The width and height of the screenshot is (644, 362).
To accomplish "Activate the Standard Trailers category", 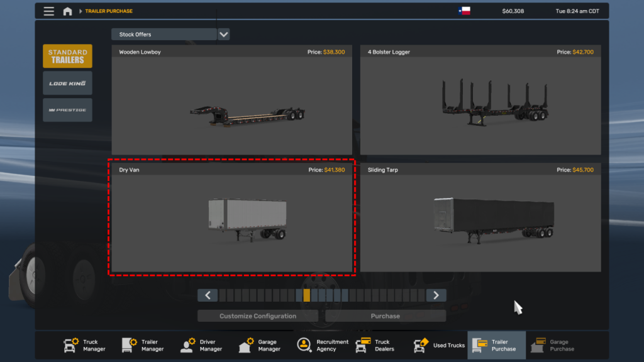I will pyautogui.click(x=67, y=55).
